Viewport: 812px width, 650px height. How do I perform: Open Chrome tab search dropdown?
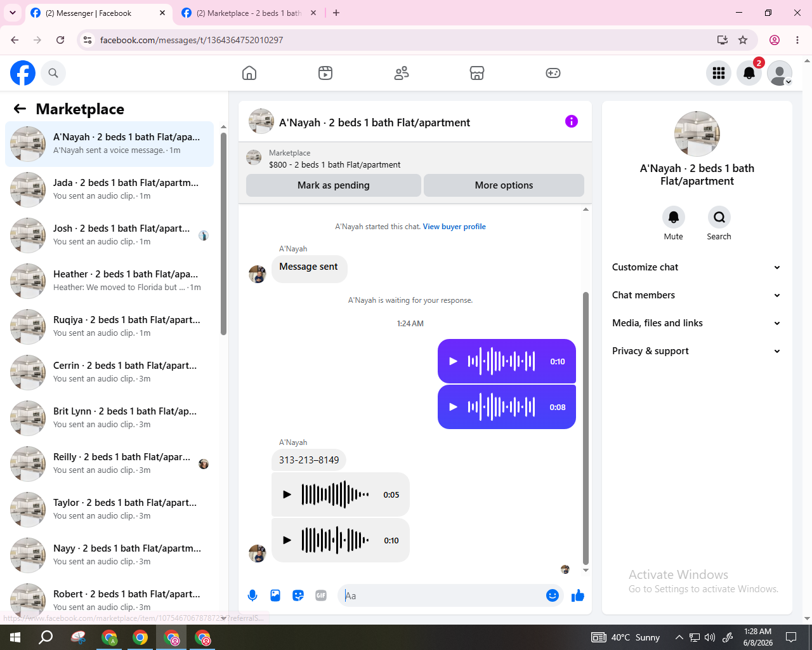click(x=13, y=13)
